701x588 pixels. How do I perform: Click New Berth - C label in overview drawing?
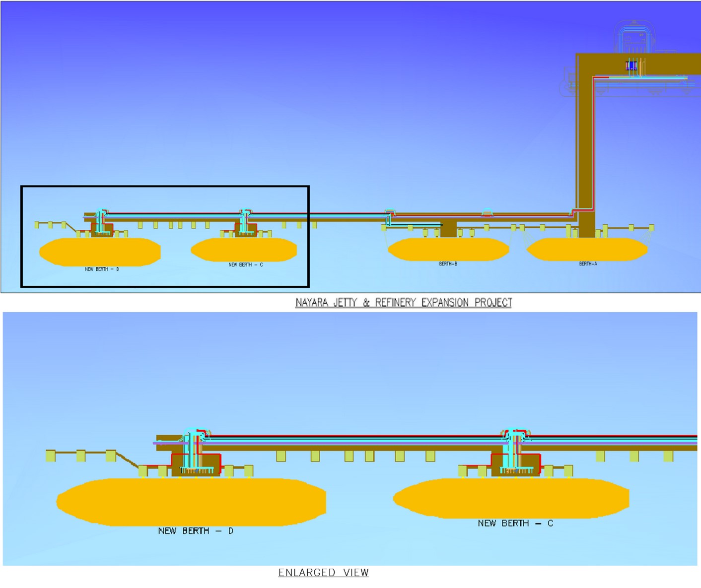245,265
